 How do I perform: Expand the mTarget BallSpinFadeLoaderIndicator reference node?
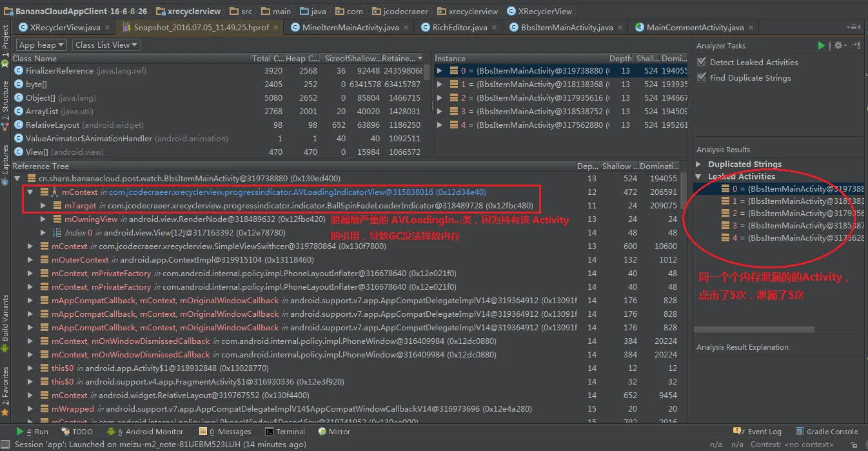[x=43, y=206]
